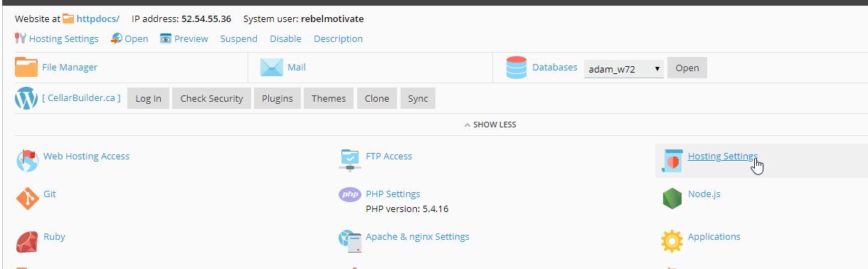This screenshot has height=269, width=868.
Task: Click IP address 52.54.55.36 text
Action: 206,19
